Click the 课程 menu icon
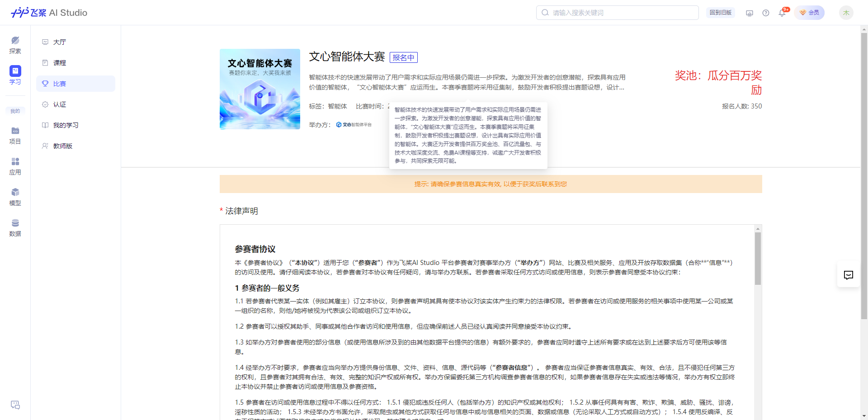Image resolution: width=868 pixels, height=420 pixels. (x=45, y=63)
